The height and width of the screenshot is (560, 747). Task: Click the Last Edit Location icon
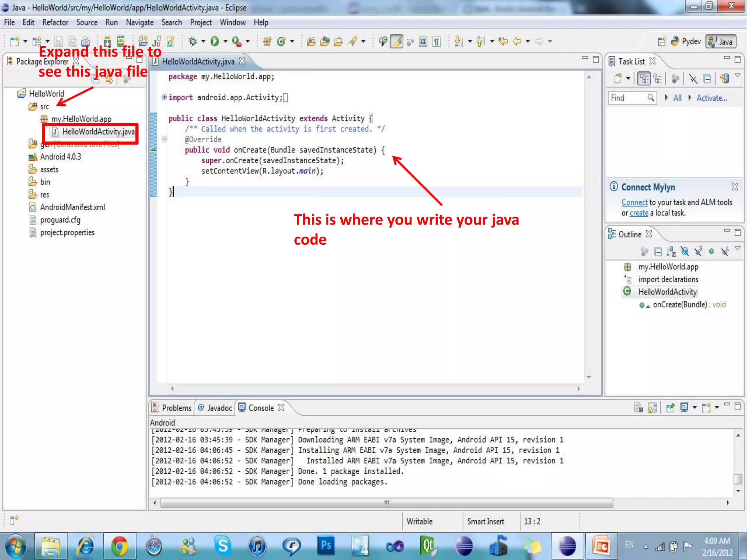pyautogui.click(x=503, y=42)
